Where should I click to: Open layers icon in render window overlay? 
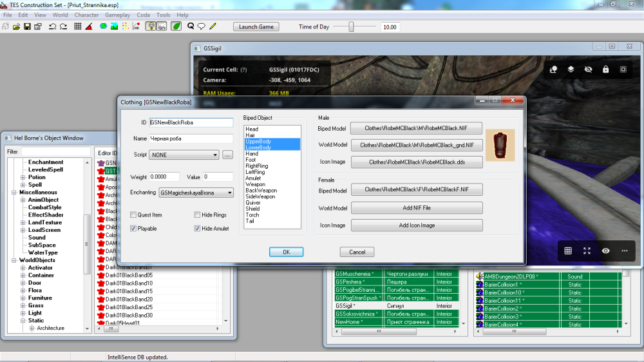click(571, 70)
